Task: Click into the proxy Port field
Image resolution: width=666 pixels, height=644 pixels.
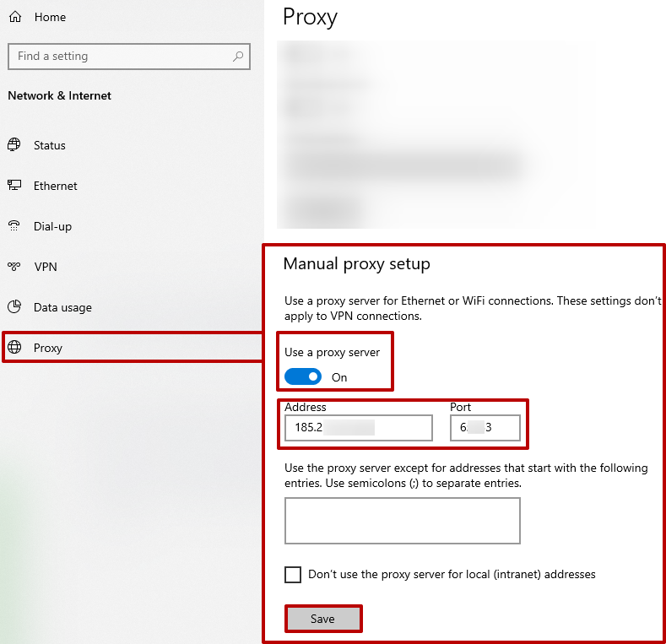Action: (x=485, y=428)
